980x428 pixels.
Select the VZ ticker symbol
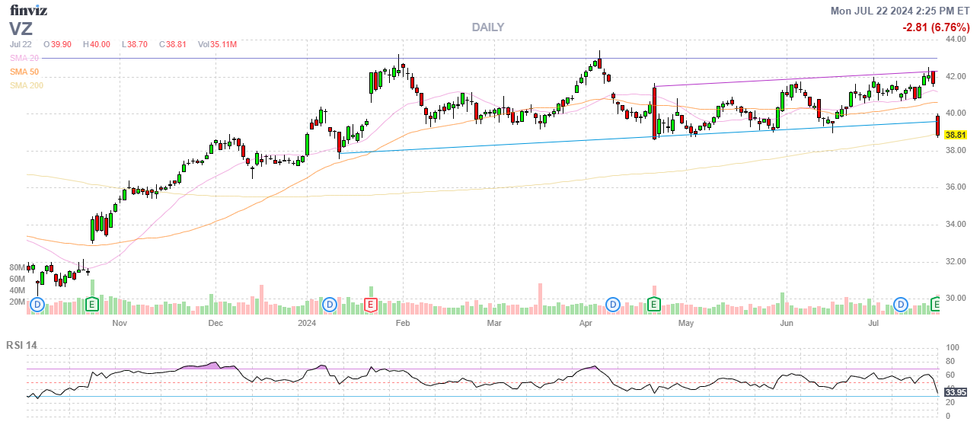(x=21, y=28)
